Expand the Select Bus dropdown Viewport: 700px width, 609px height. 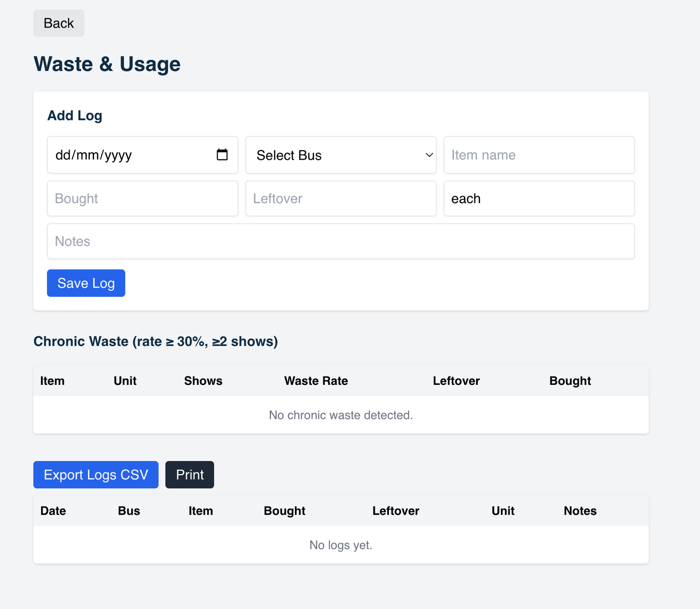tap(340, 155)
